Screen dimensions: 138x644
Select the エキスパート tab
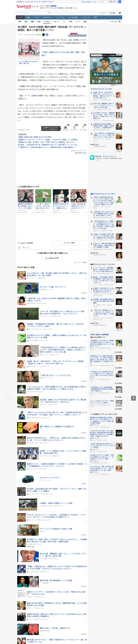coord(48,17)
